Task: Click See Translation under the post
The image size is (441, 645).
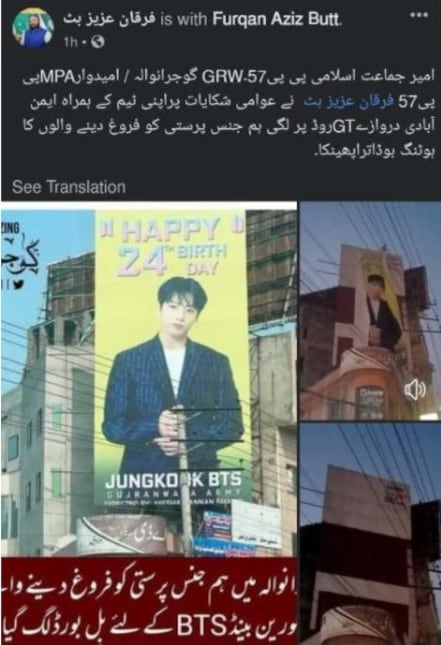Action: pyautogui.click(x=69, y=187)
